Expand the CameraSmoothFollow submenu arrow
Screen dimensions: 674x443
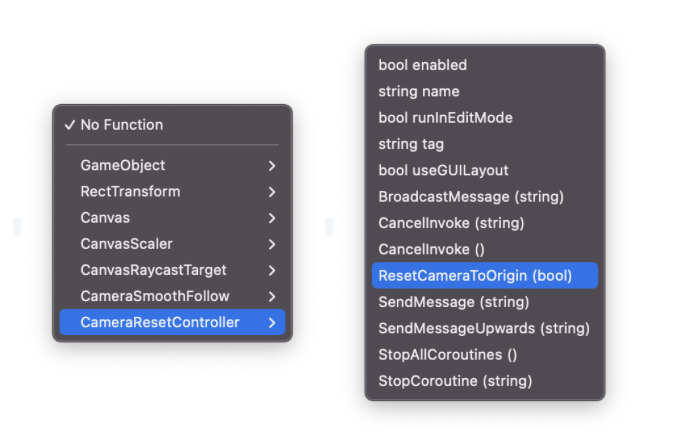coord(271,296)
